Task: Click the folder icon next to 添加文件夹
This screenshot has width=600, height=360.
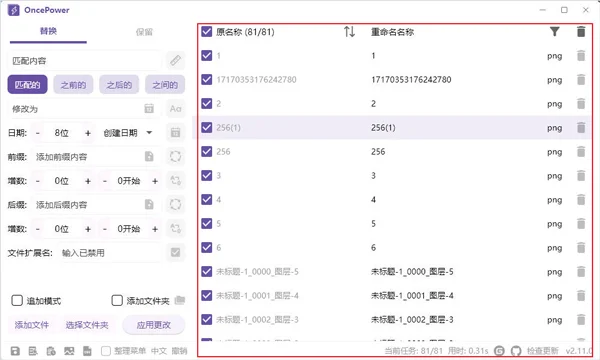Action: tap(180, 301)
